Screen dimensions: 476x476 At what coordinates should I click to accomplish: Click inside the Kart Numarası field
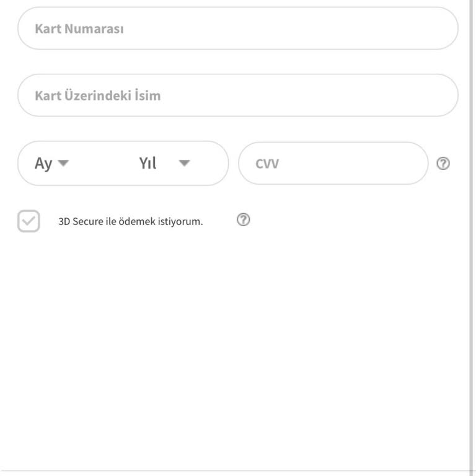point(238,29)
